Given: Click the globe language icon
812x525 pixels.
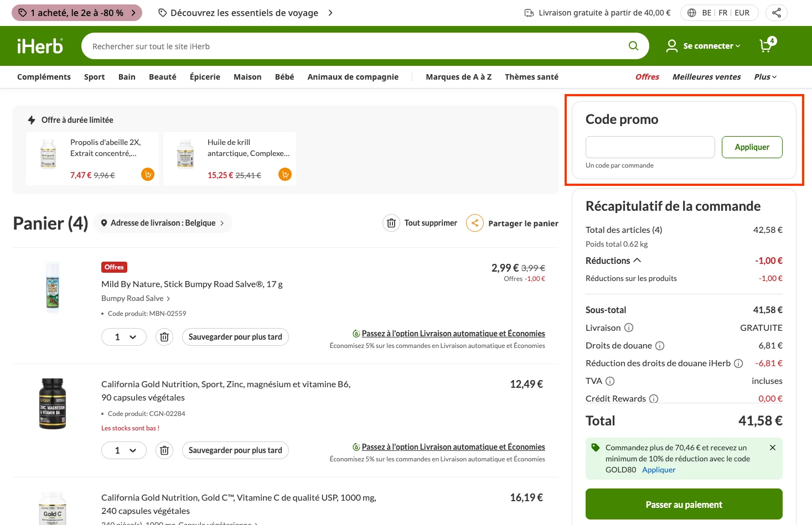Looking at the screenshot, I should coord(692,13).
